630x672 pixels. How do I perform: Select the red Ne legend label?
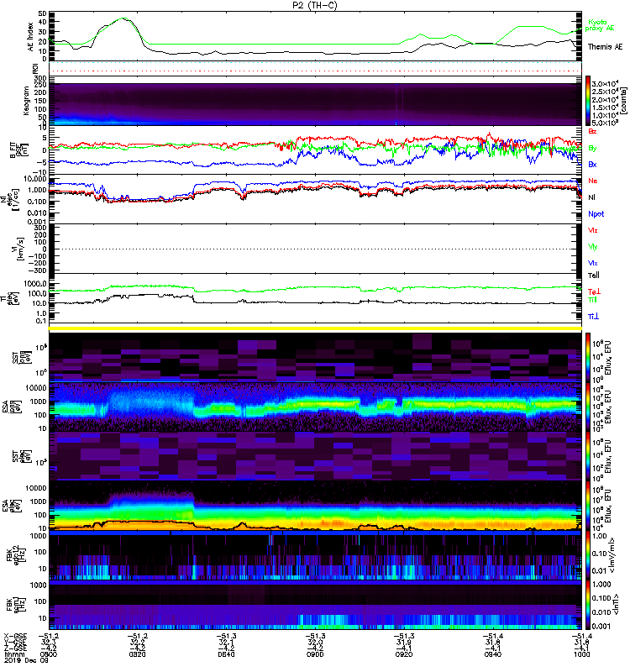click(x=593, y=181)
